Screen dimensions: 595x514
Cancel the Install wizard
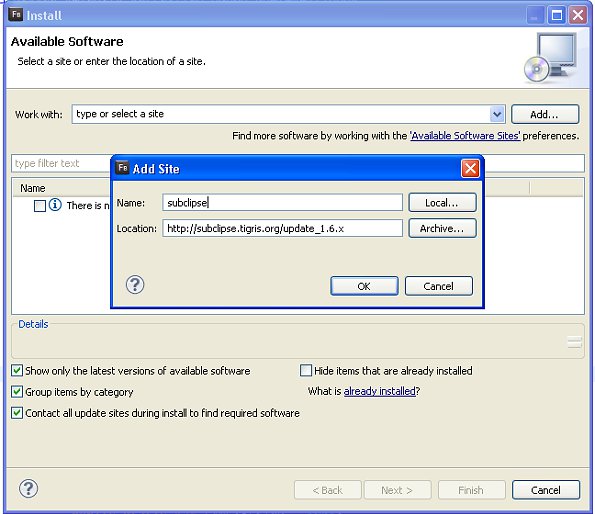point(546,490)
